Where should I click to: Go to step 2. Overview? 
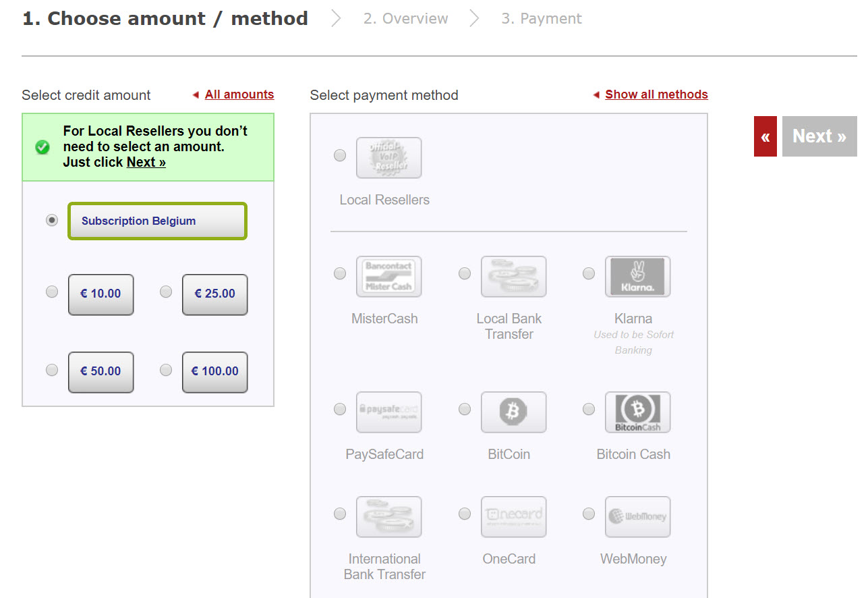405,19
